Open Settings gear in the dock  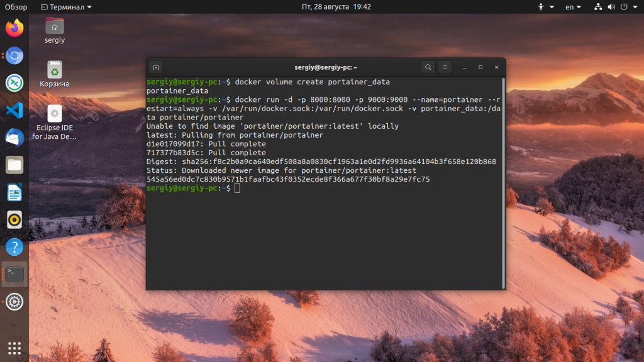14,302
